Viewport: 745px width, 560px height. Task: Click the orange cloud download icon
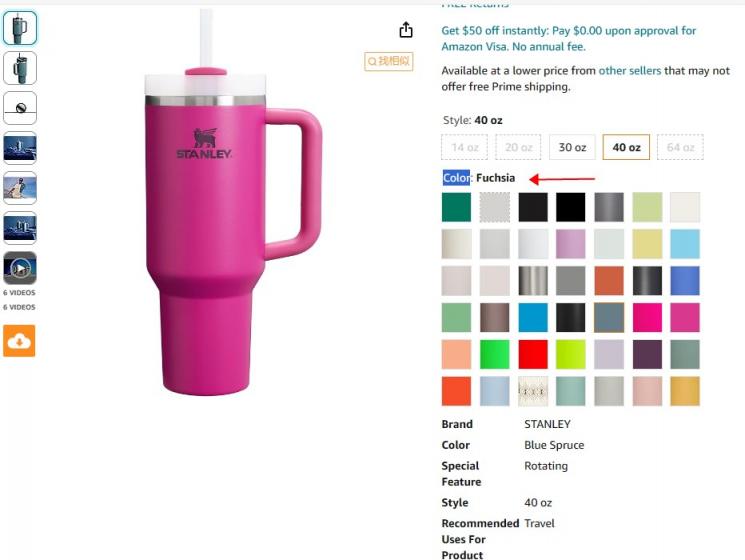[x=19, y=341]
